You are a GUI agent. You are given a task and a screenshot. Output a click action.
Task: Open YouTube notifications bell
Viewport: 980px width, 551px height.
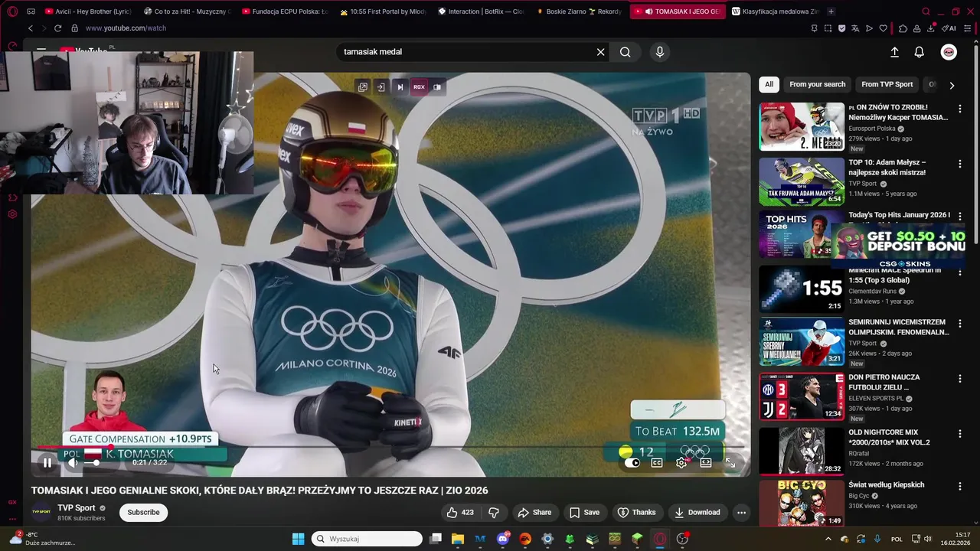[920, 52]
